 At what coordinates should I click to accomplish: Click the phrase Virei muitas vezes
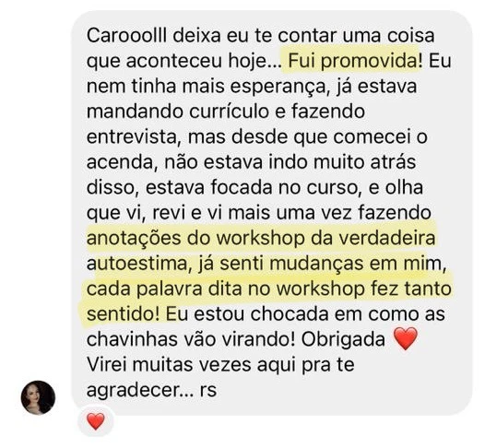169,365
